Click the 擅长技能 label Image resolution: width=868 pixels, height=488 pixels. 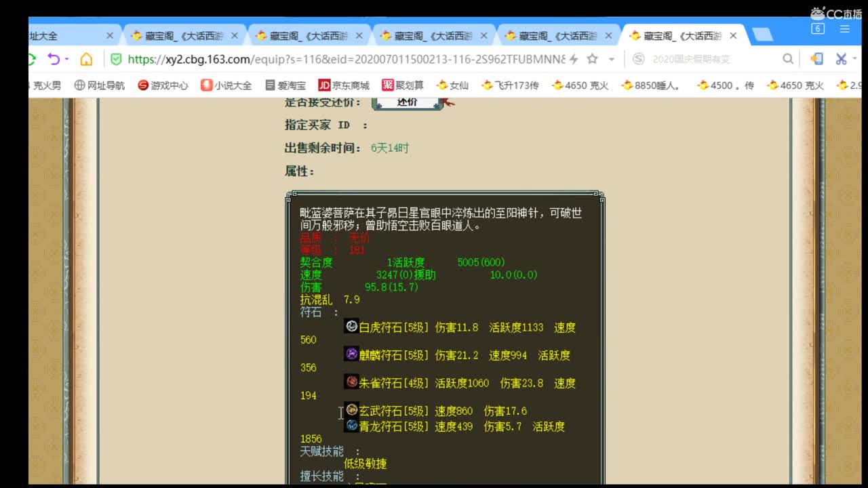coord(322,476)
